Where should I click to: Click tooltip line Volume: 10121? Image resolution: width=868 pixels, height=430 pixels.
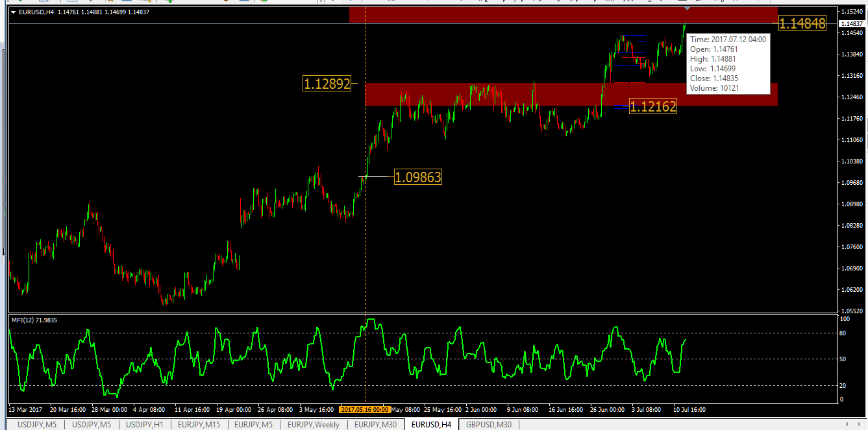click(x=714, y=88)
